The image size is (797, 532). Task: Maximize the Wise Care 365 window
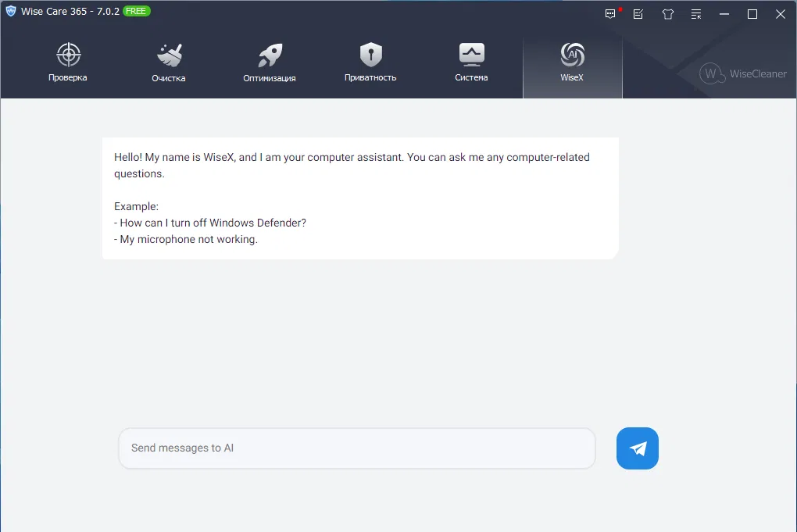(752, 14)
